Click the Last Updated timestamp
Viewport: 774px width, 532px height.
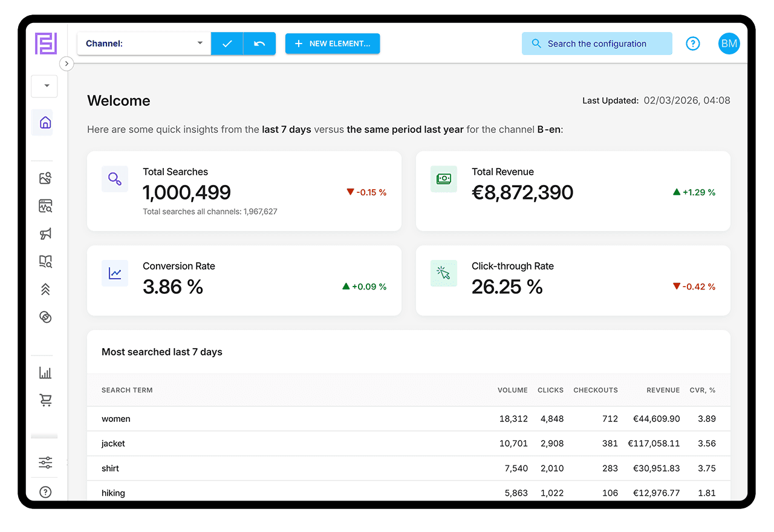point(687,100)
